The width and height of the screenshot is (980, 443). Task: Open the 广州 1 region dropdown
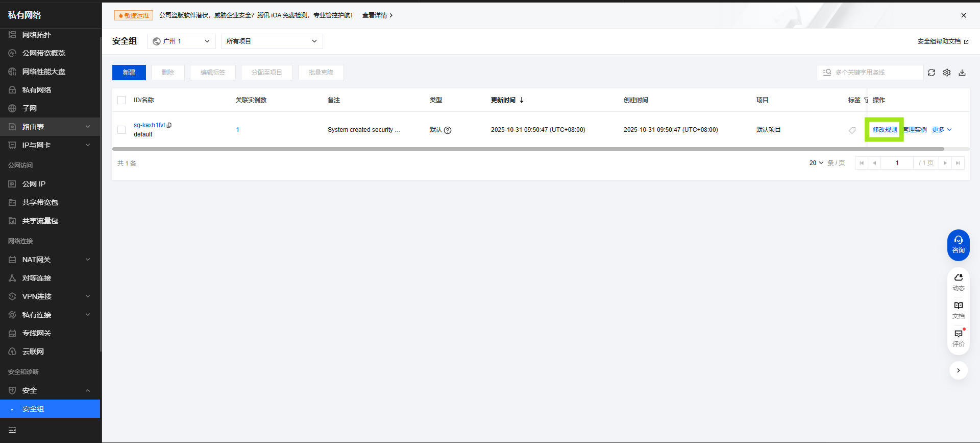[x=181, y=41]
